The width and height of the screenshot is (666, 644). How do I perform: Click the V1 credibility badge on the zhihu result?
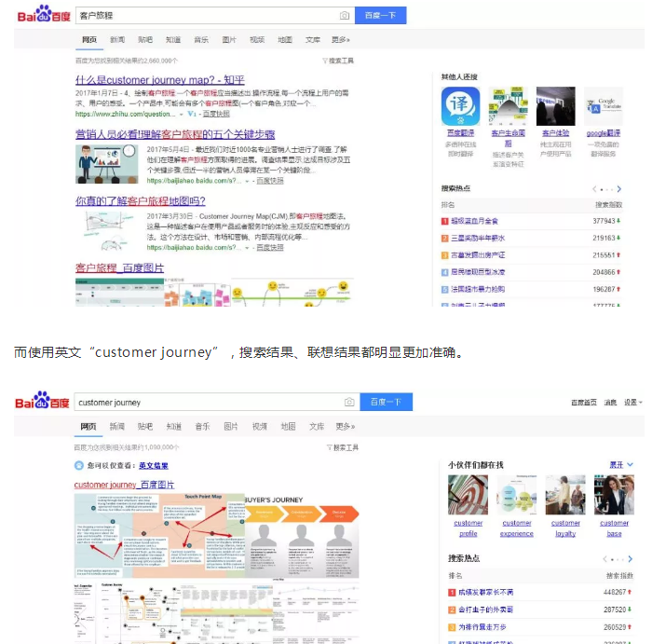(x=192, y=114)
